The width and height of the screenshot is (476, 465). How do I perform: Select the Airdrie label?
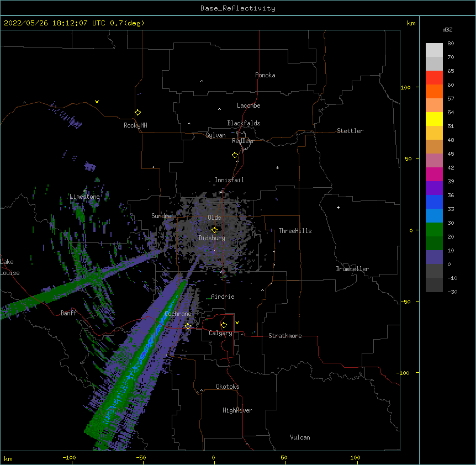coord(223,297)
